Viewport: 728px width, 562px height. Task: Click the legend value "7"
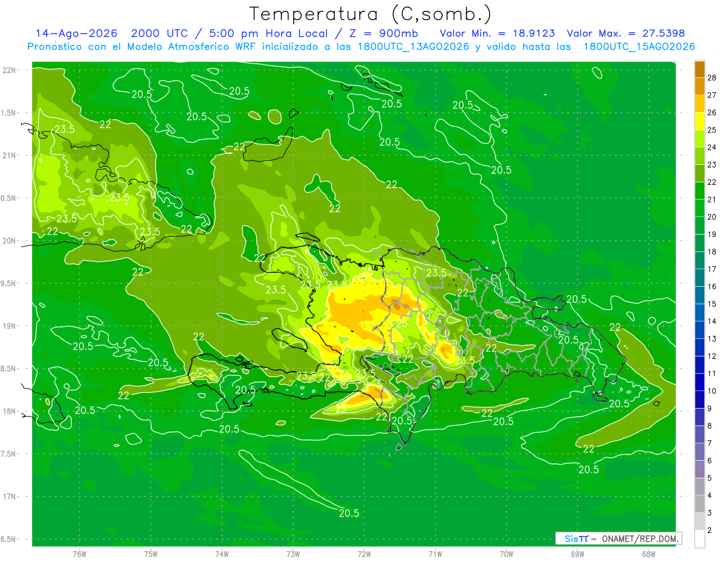[710, 443]
